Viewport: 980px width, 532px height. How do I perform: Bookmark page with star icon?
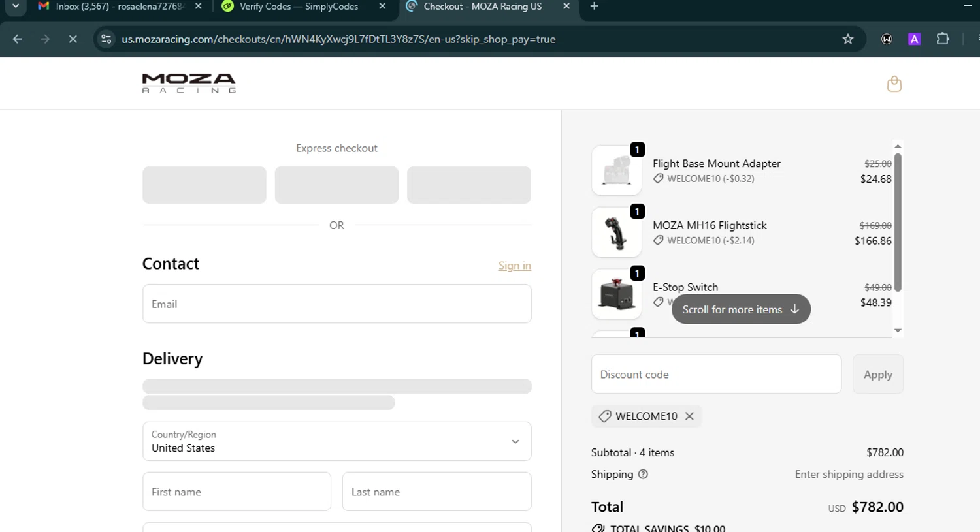[x=848, y=39]
